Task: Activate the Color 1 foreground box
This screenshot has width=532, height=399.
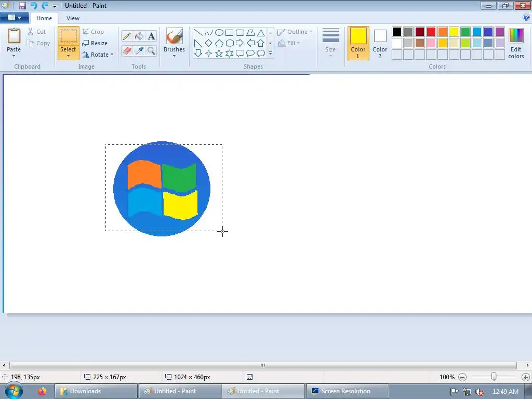Action: pyautogui.click(x=358, y=44)
